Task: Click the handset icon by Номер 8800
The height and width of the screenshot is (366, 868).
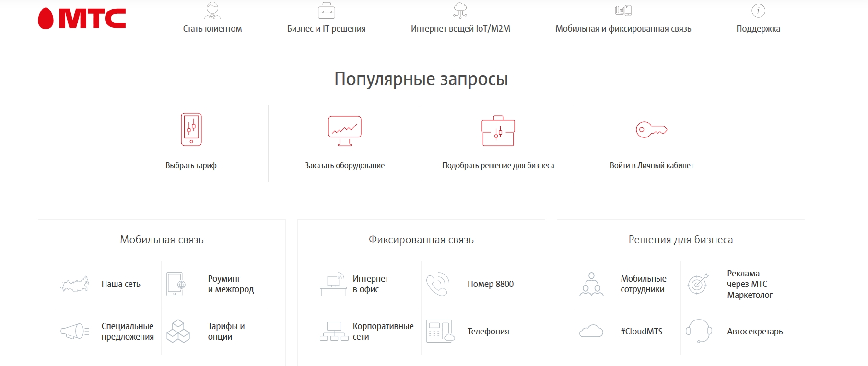Action: [x=437, y=284]
